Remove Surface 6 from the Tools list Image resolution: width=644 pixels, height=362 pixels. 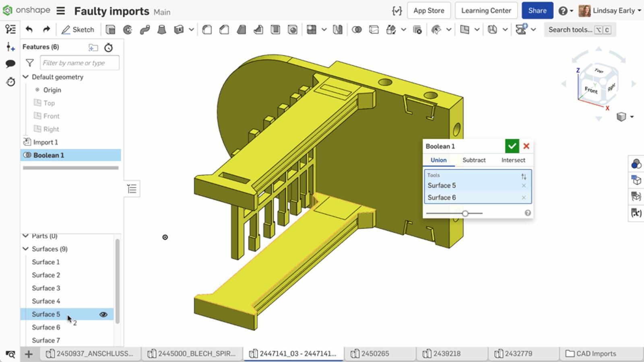point(524,197)
